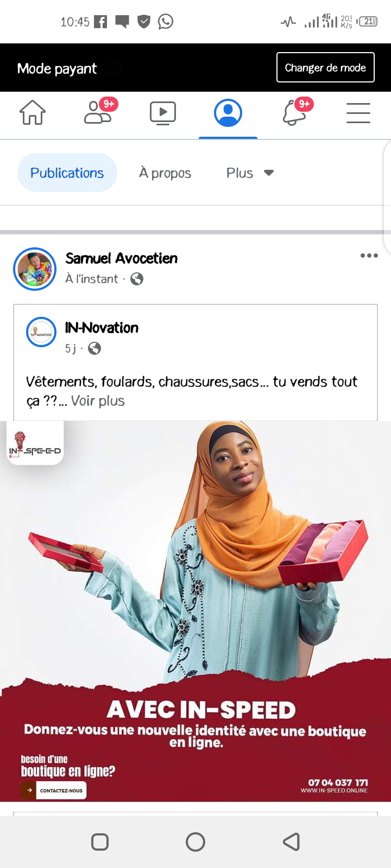Open the IN-SPEED advertisement image
Viewport: 391px width, 868px height.
[x=195, y=611]
